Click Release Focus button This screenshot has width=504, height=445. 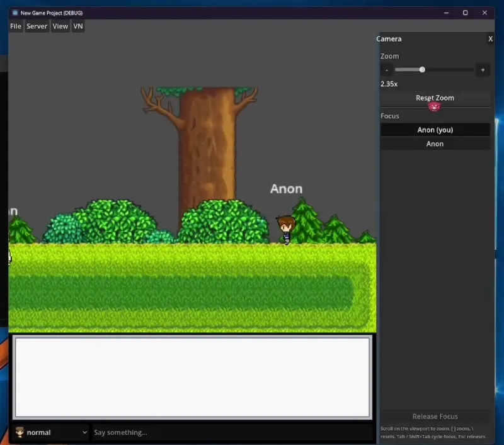point(435,417)
